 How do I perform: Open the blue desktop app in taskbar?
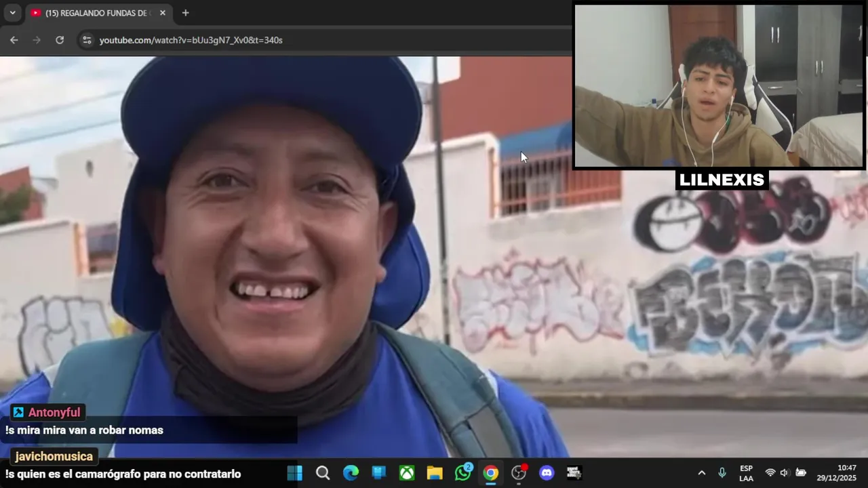pos(378,473)
